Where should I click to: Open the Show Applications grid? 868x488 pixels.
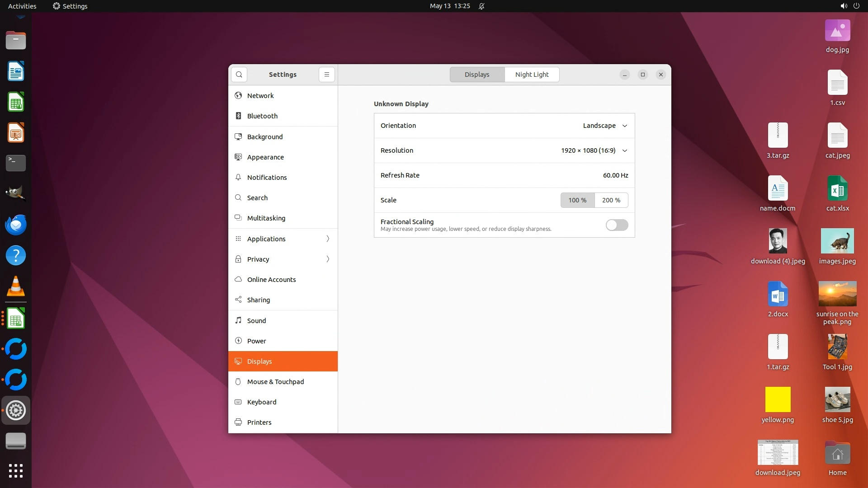(x=16, y=471)
